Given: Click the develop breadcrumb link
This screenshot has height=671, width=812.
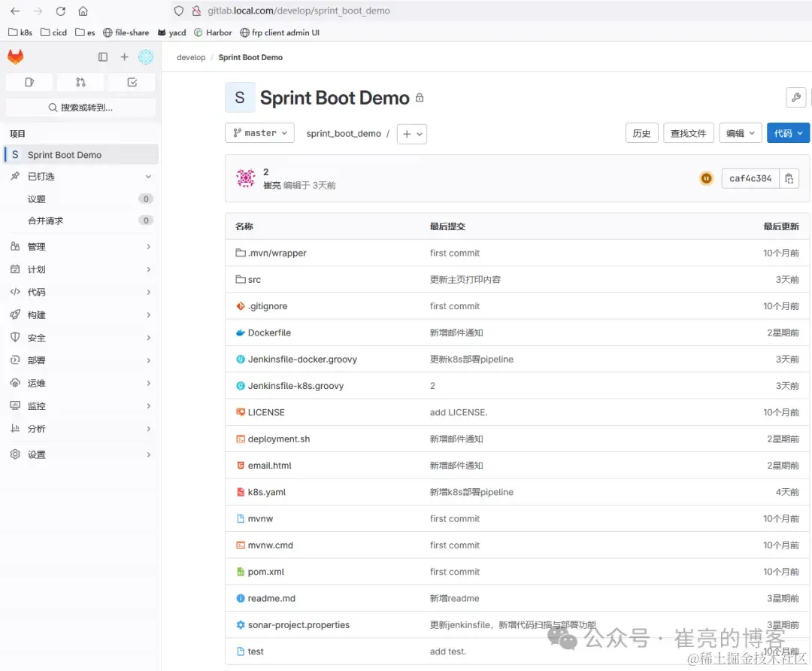Looking at the screenshot, I should (191, 56).
